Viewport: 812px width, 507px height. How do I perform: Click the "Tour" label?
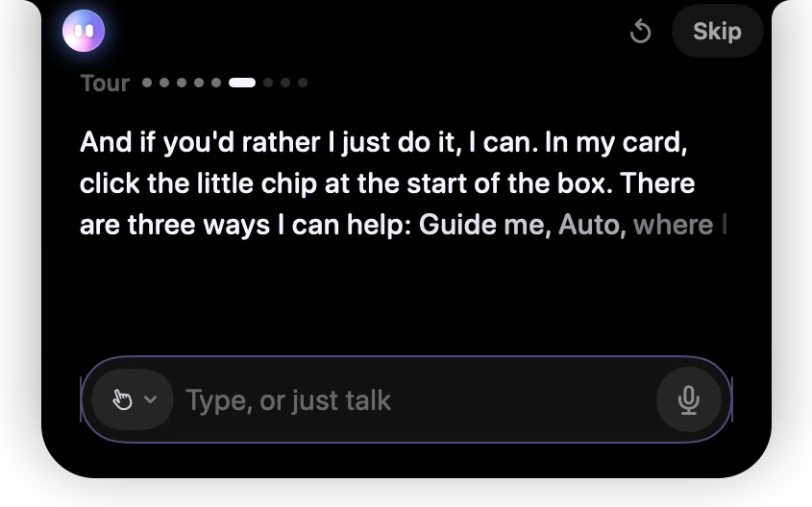pos(105,84)
